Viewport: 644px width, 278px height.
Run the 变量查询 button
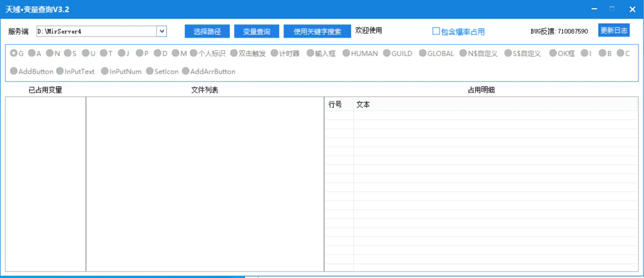[257, 31]
